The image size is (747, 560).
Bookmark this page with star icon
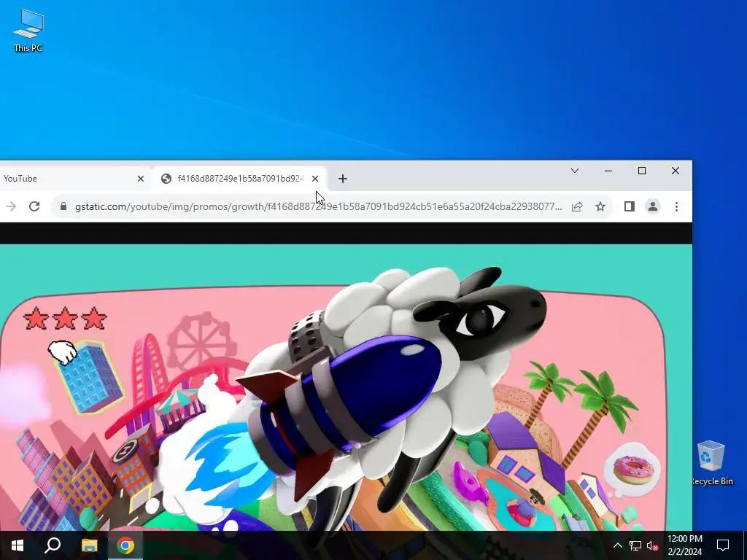tap(600, 206)
